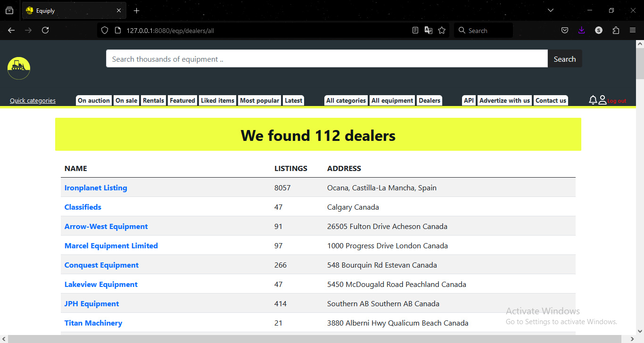Expand the tab list chevron

point(551,10)
